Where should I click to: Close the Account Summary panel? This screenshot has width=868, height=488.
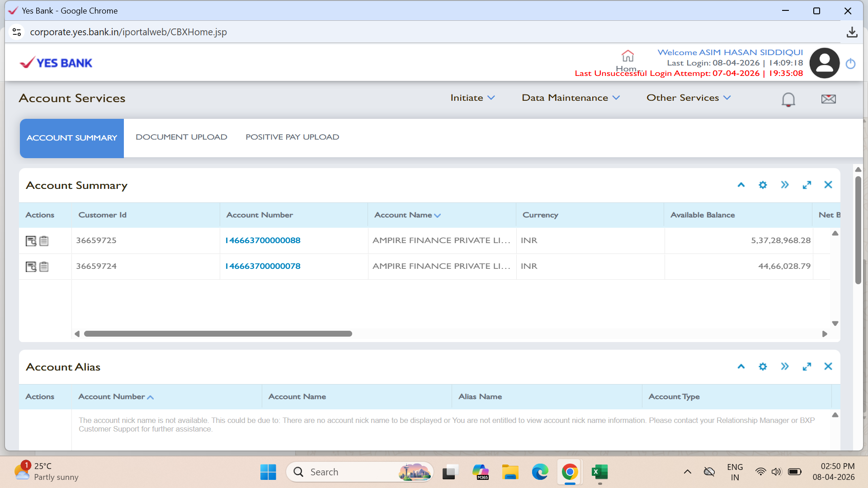(x=828, y=185)
